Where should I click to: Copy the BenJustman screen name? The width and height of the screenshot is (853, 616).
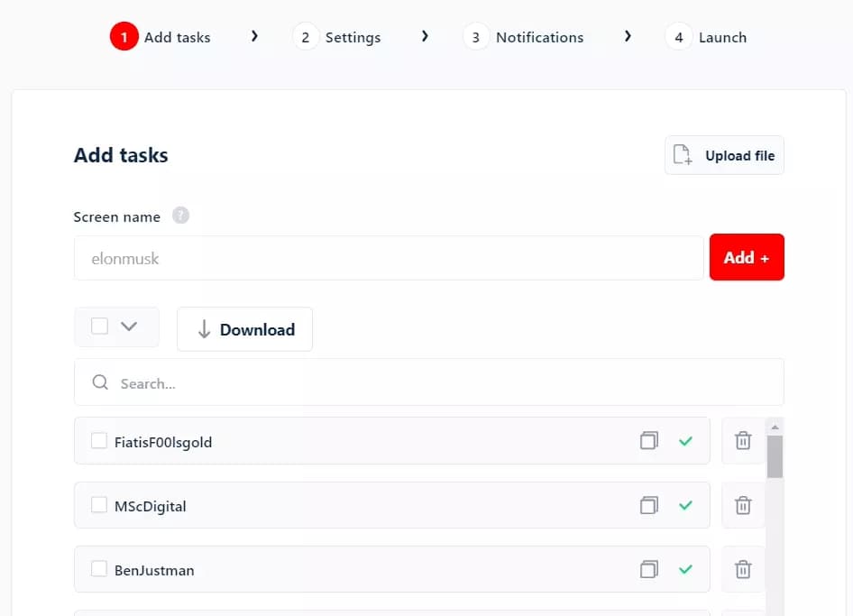click(648, 569)
